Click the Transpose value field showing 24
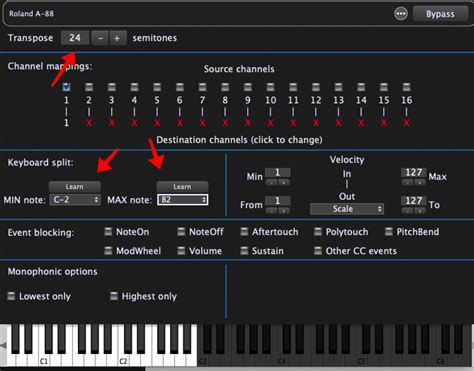This screenshot has width=474, height=371. (x=75, y=38)
